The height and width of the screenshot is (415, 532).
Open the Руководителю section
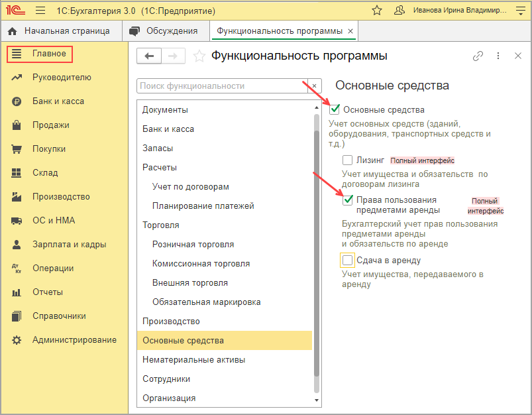coord(62,78)
